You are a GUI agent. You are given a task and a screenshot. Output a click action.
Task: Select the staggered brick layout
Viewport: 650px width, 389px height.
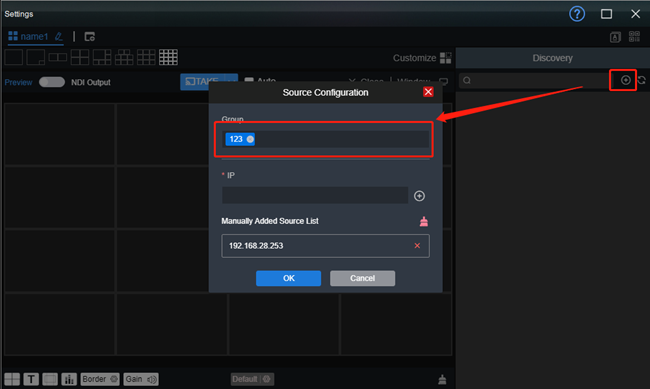click(x=124, y=57)
